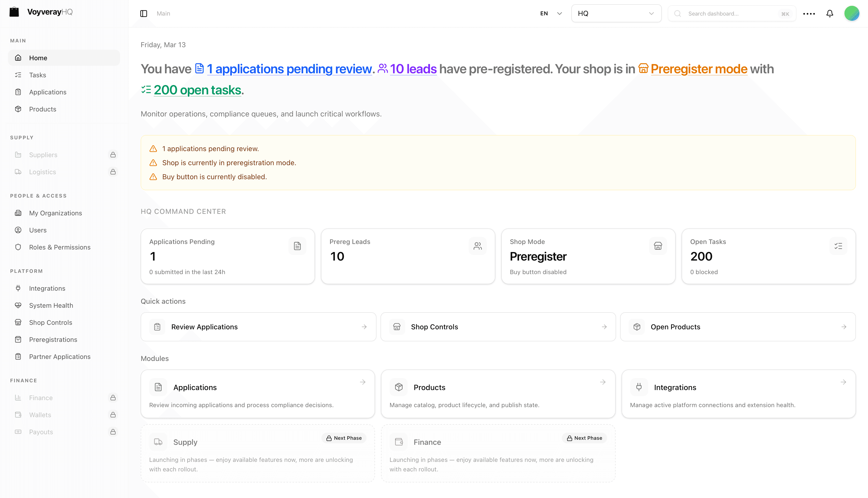This screenshot has width=868, height=498.
Task: Open the Applications section in the sidebar
Action: (47, 92)
